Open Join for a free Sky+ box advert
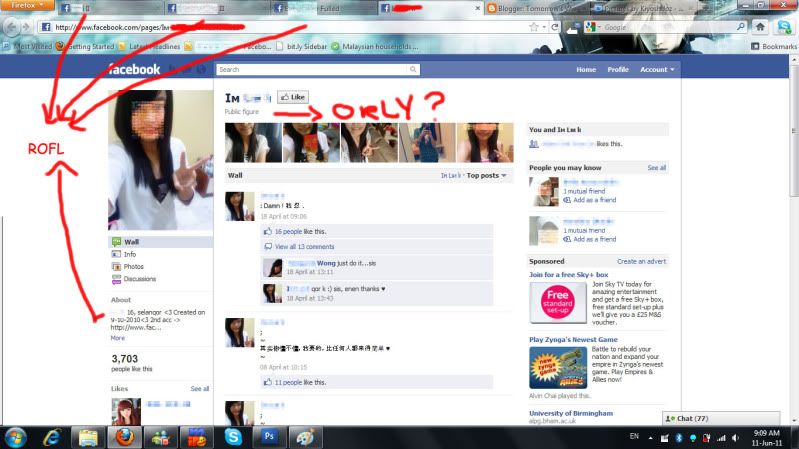Image resolution: width=799 pixels, height=449 pixels. 569,275
